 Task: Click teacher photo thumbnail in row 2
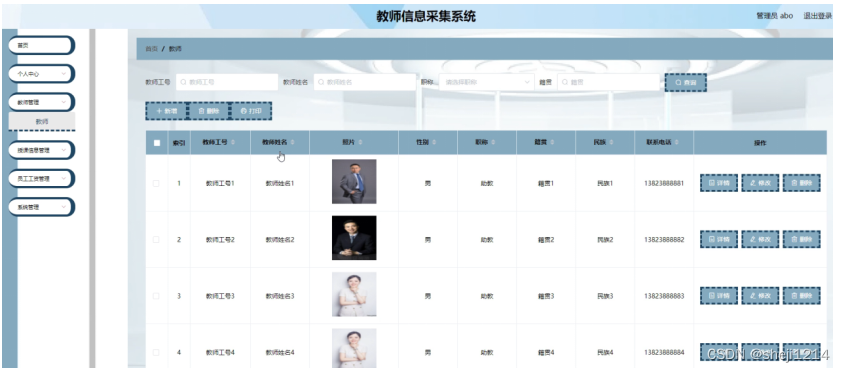click(x=354, y=238)
